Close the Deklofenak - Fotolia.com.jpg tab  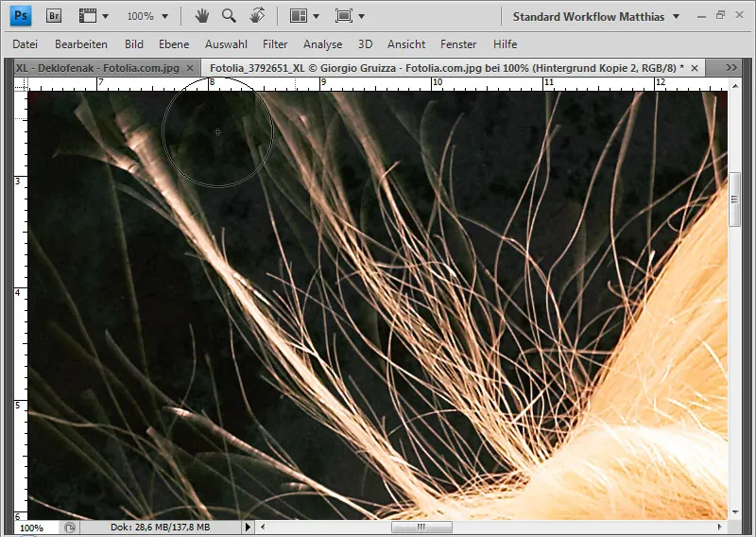click(190, 68)
